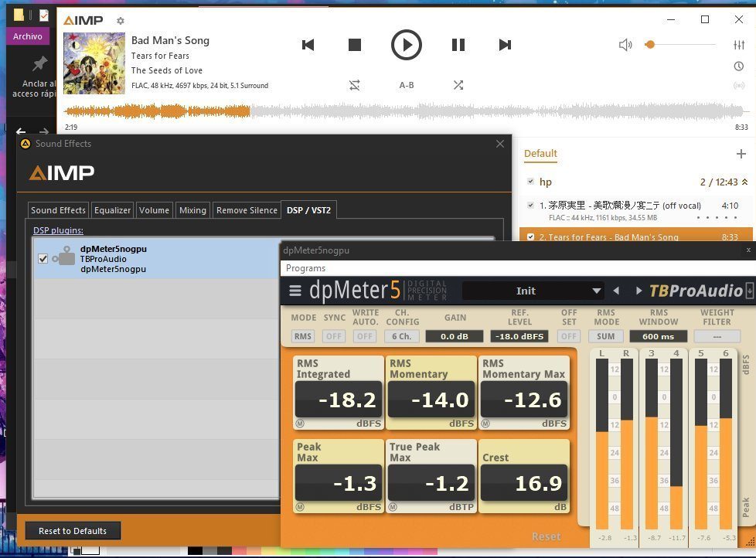
Task: Click the dpMeter5 Reset button
Action: tap(547, 536)
